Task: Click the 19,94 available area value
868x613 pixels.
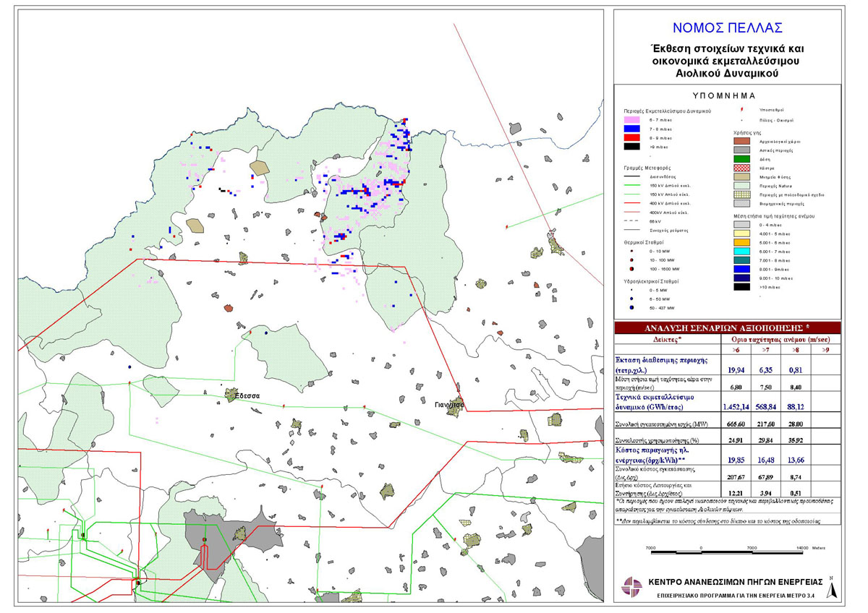Action: point(736,370)
